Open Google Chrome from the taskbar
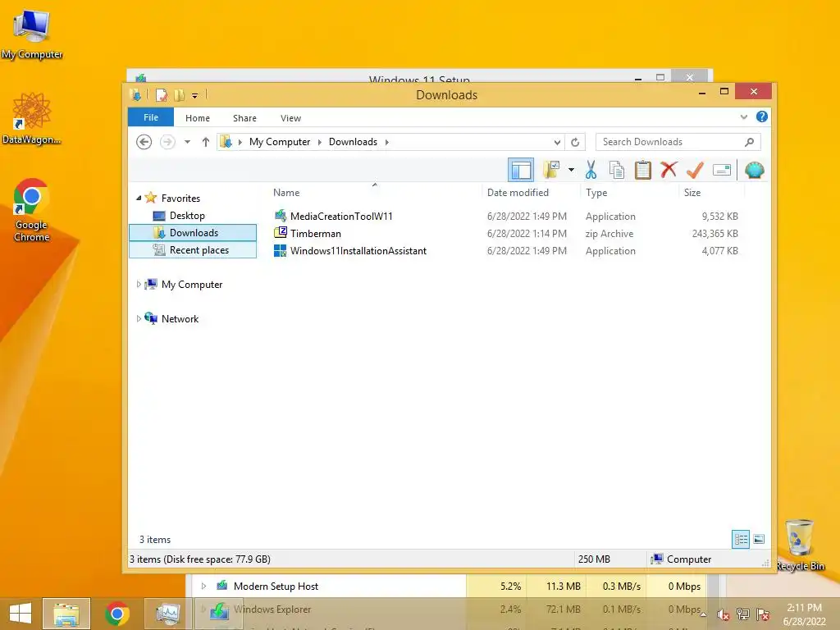 tap(116, 614)
